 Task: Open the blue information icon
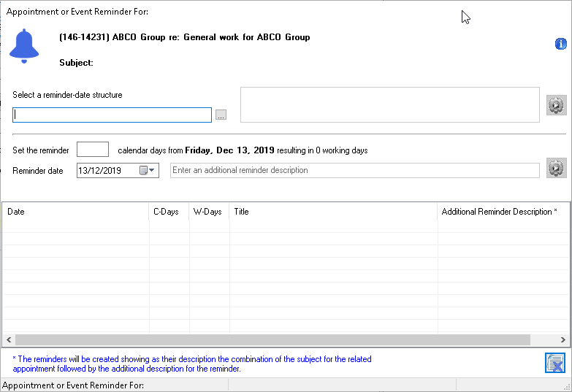pyautogui.click(x=561, y=44)
